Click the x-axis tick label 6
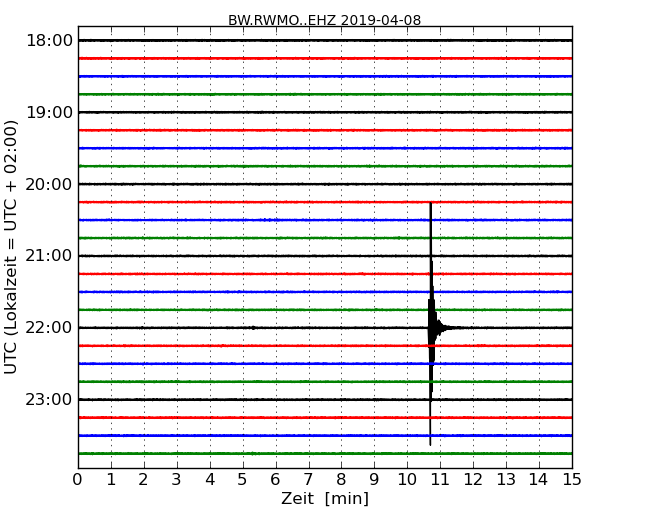The image size is (650, 520). [x=275, y=480]
